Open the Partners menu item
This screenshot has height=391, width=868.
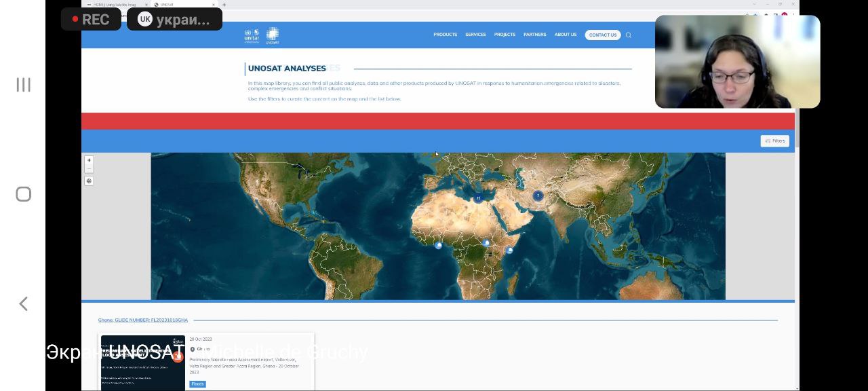[x=534, y=35]
